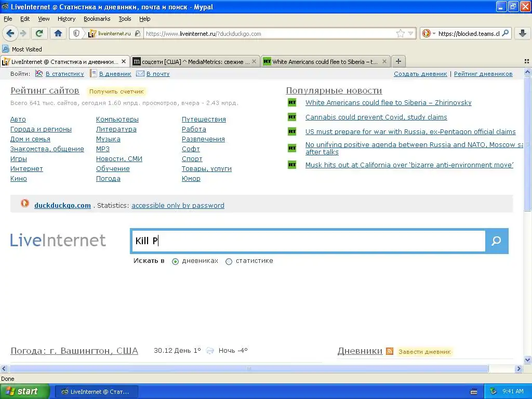
Task: Open the URL history dropdown arrow
Action: tap(411, 33)
